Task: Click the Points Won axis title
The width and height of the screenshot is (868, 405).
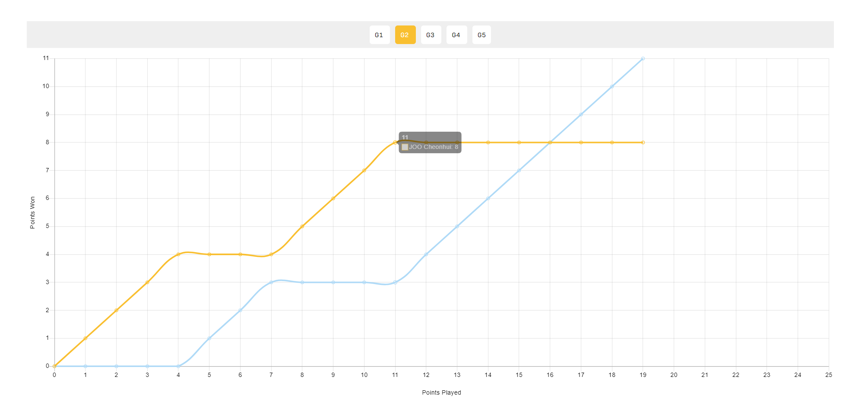Action: tap(32, 212)
